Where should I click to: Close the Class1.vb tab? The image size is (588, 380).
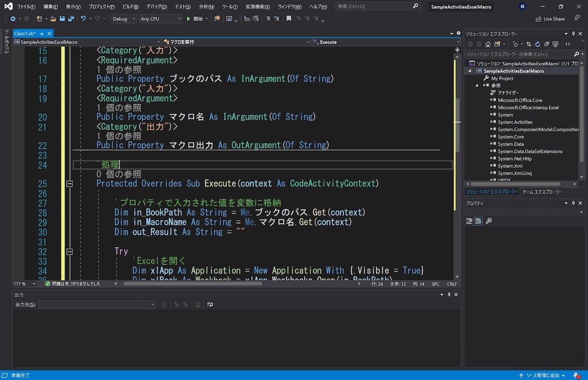click(x=49, y=34)
